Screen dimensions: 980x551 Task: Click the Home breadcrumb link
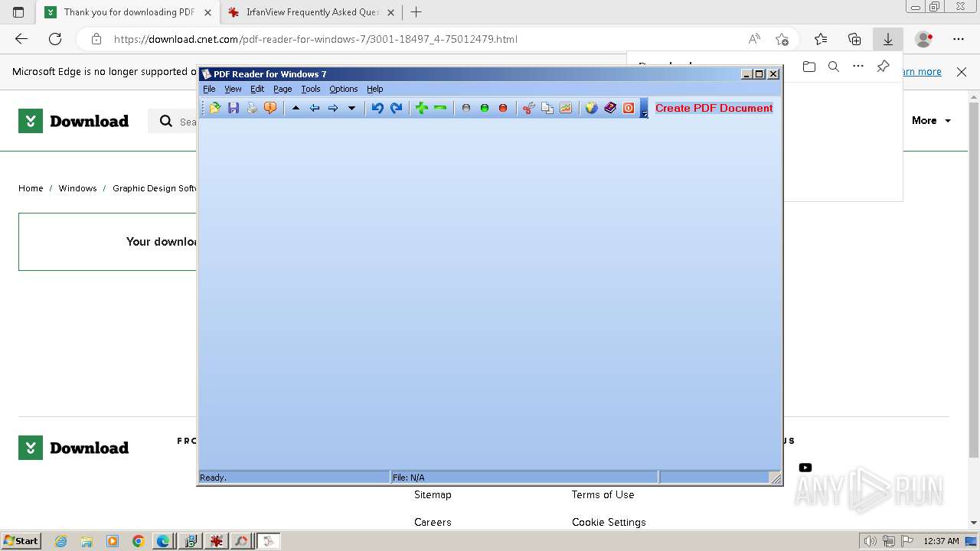(x=31, y=188)
